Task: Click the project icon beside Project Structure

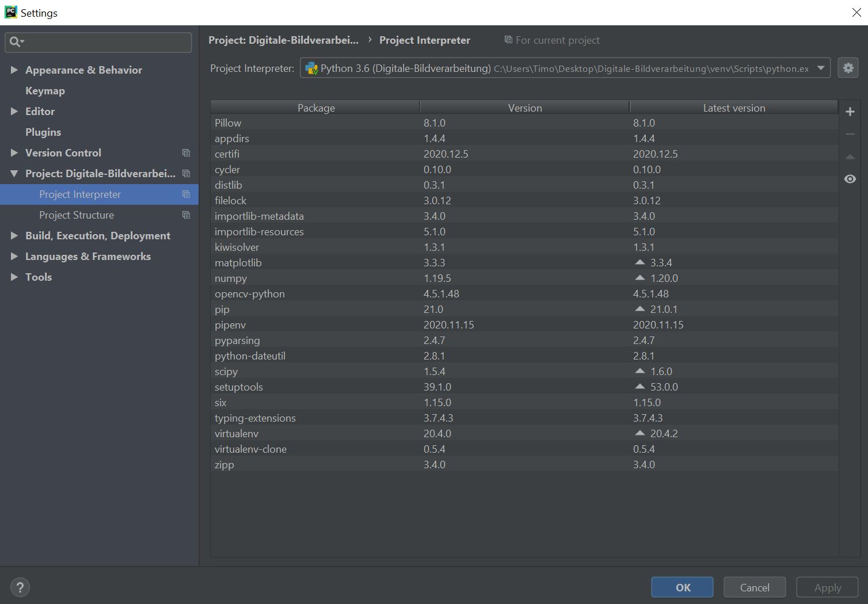Action: 186,215
